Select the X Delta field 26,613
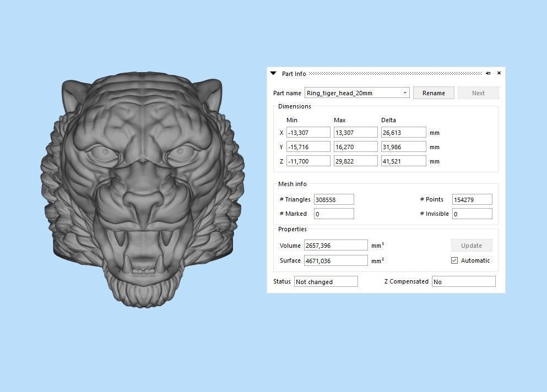This screenshot has width=547, height=392. coord(403,132)
